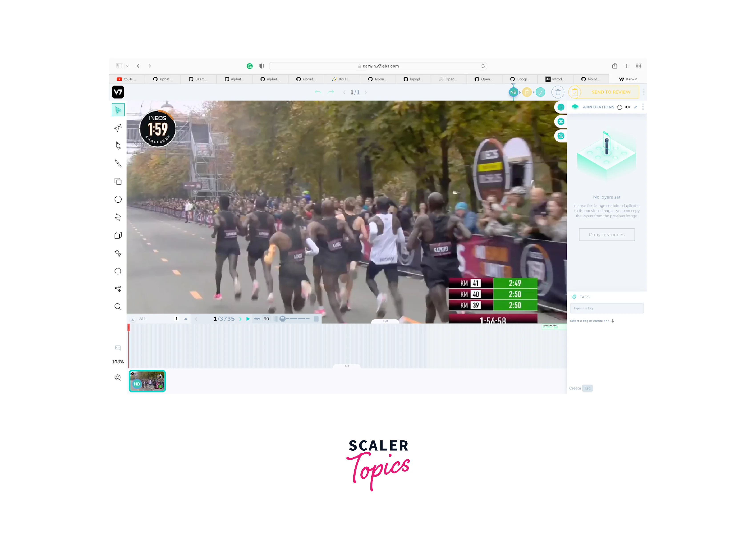Select the 3D cuboid annotation tool
756x534 pixels.
(118, 235)
